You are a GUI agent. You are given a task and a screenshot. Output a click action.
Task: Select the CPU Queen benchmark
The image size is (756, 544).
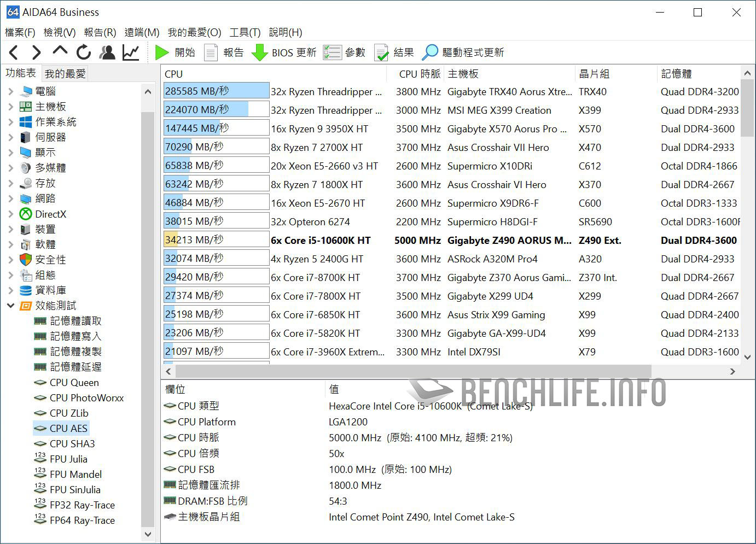click(x=74, y=383)
